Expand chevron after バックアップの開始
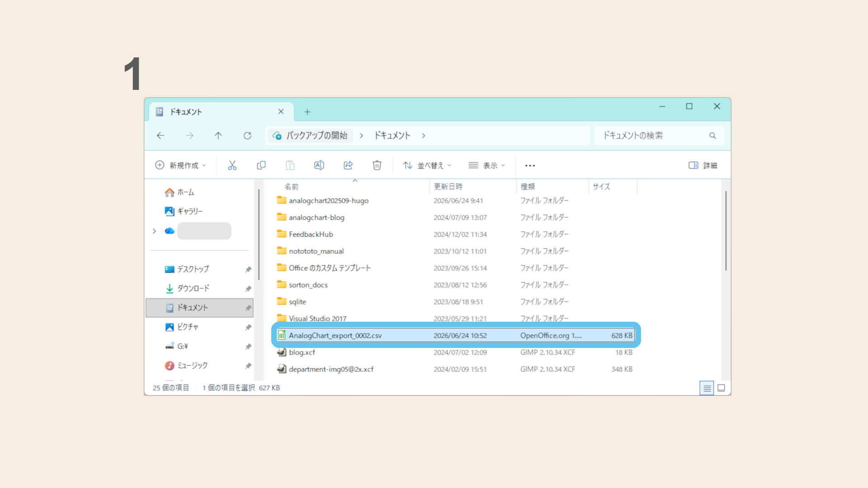Image resolution: width=868 pixels, height=488 pixels. (x=361, y=136)
